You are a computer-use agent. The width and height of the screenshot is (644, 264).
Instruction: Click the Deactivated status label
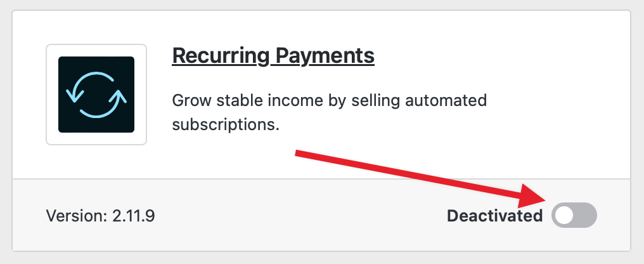[494, 216]
